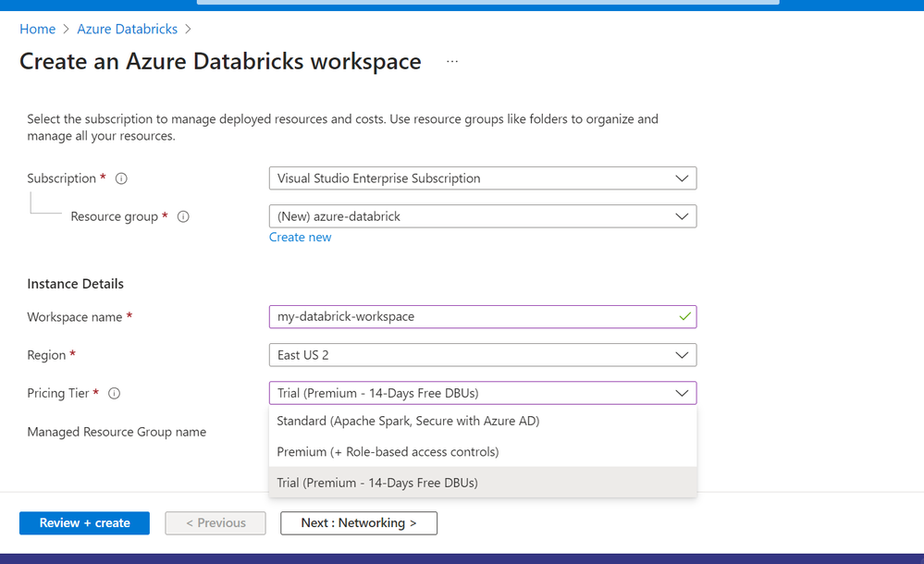The height and width of the screenshot is (564, 924).
Task: Choose Trial (Premium - 14-Days Free DBUs) option
Action: pyautogui.click(x=483, y=483)
